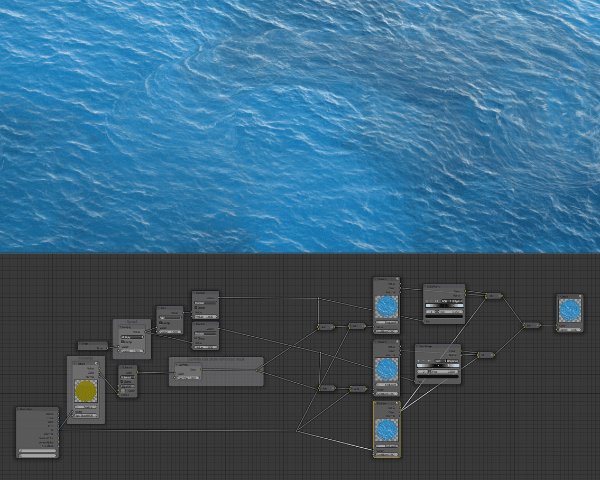Click bottom field of top texture node

point(386,331)
